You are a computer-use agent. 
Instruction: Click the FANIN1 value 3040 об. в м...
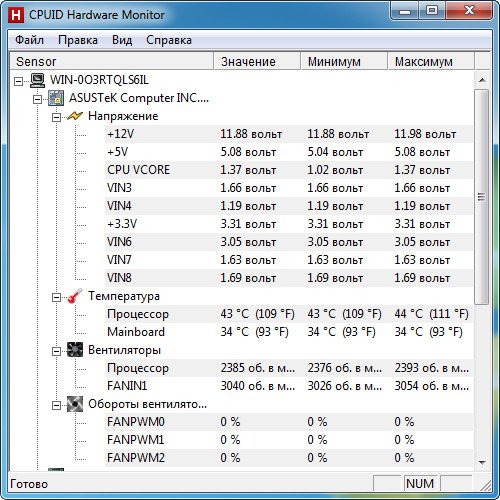[x=258, y=386]
